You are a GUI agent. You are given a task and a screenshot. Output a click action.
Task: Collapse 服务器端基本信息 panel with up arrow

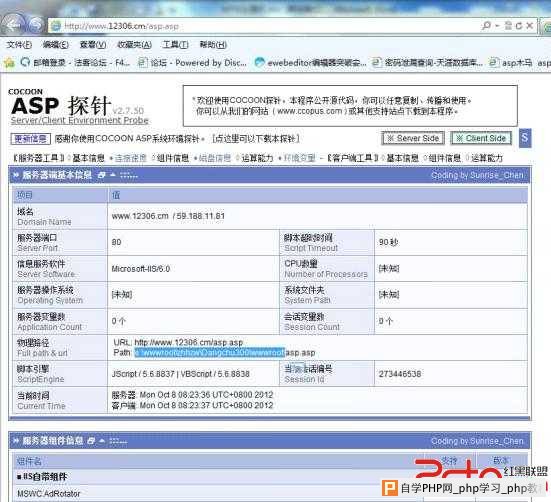pos(113,175)
